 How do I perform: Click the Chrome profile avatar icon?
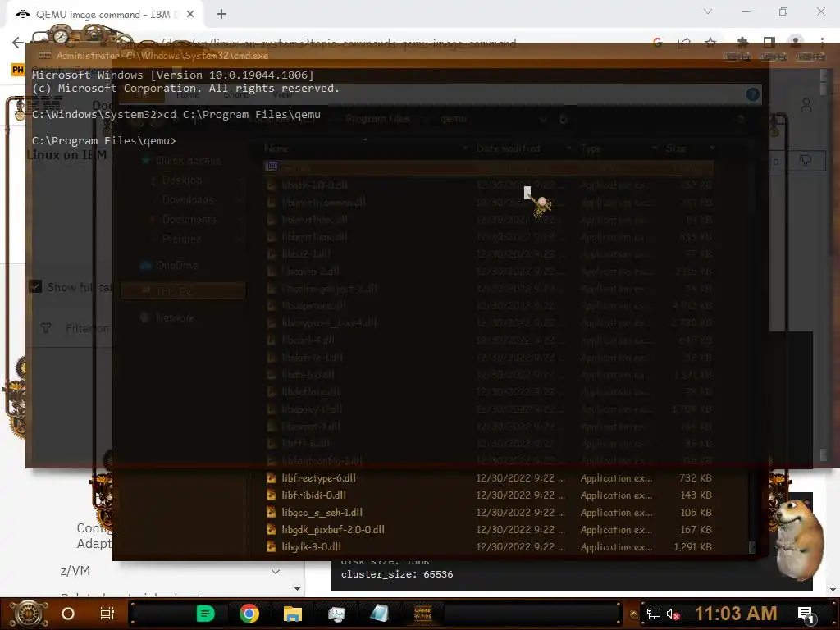pyautogui.click(x=796, y=43)
